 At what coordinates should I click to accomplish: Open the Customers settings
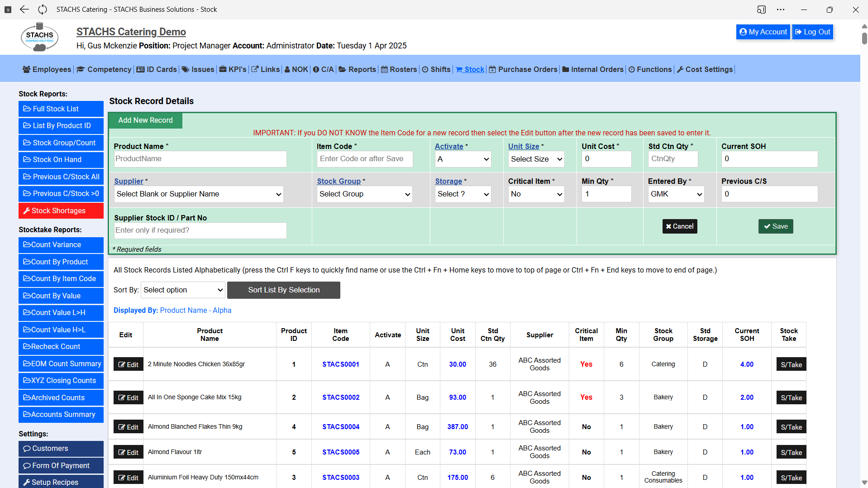click(61, 449)
